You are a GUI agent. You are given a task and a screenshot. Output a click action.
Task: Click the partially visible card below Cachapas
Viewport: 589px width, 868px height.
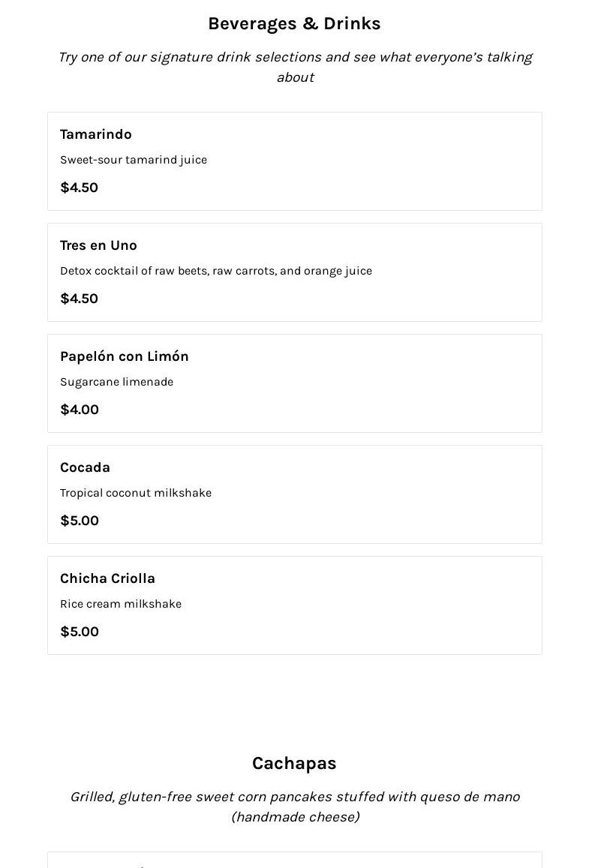[294, 860]
